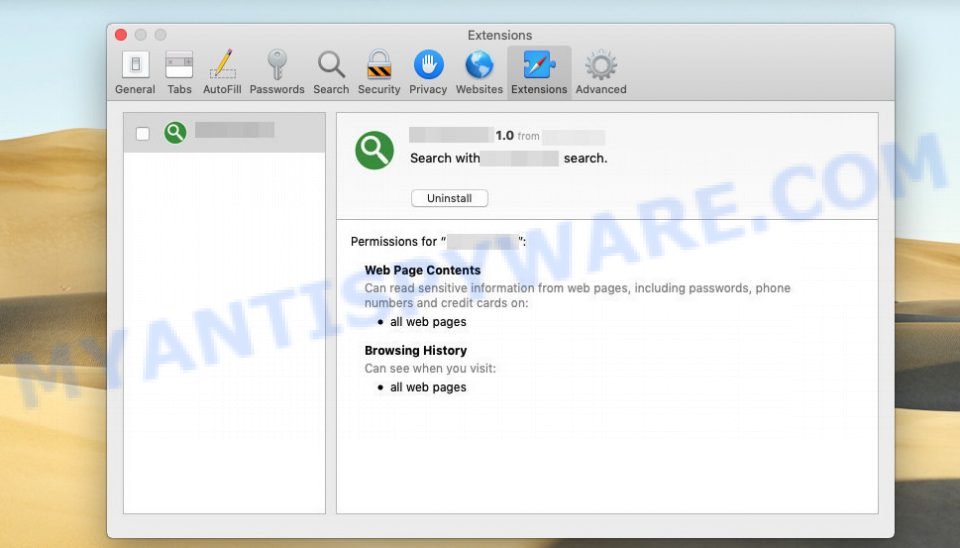Viewport: 960px width, 548px height.
Task: Close the Extensions window
Action: pyautogui.click(x=121, y=35)
